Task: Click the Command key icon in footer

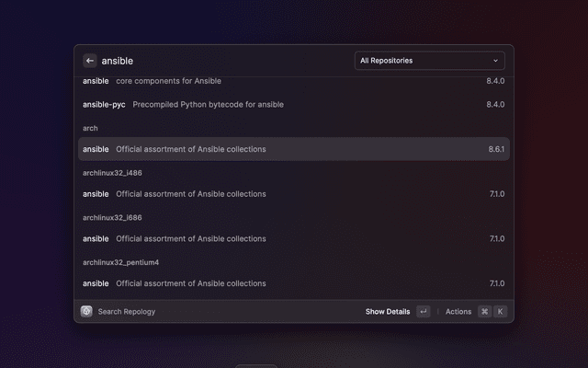Action: (x=484, y=312)
